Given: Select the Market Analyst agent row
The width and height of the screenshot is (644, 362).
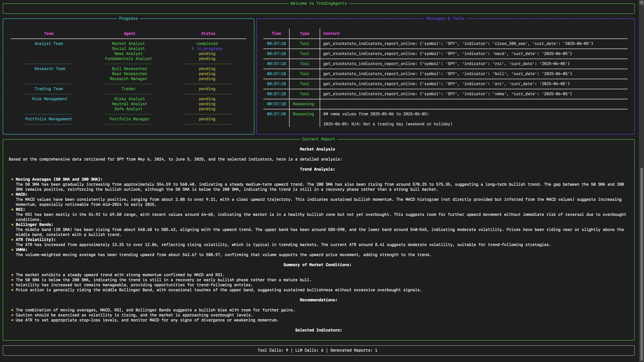Looking at the screenshot, I should point(128,43).
